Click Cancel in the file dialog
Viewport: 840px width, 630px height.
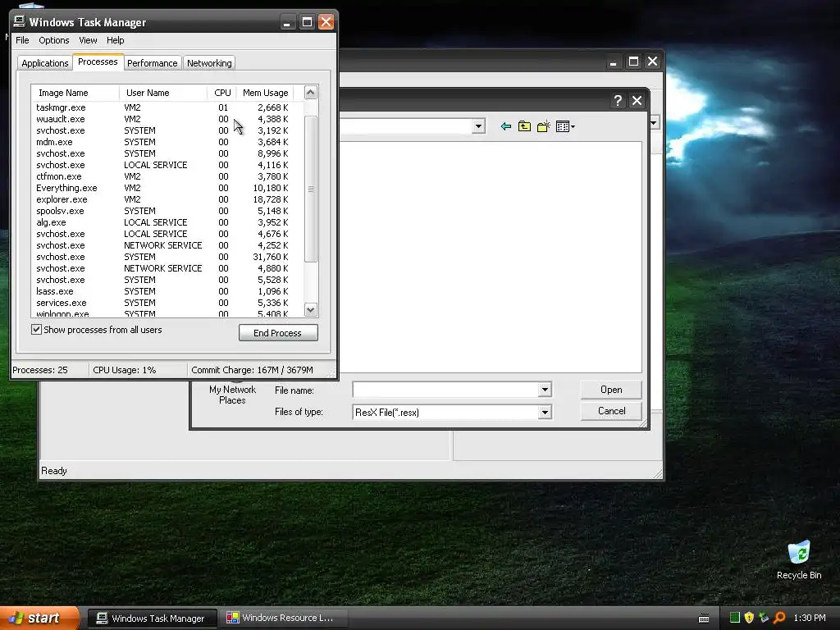(x=611, y=411)
